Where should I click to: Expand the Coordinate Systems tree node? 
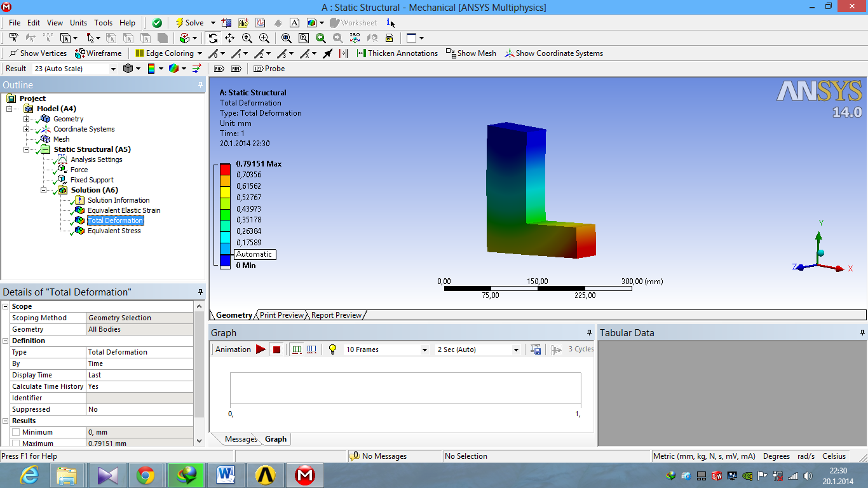(26, 129)
